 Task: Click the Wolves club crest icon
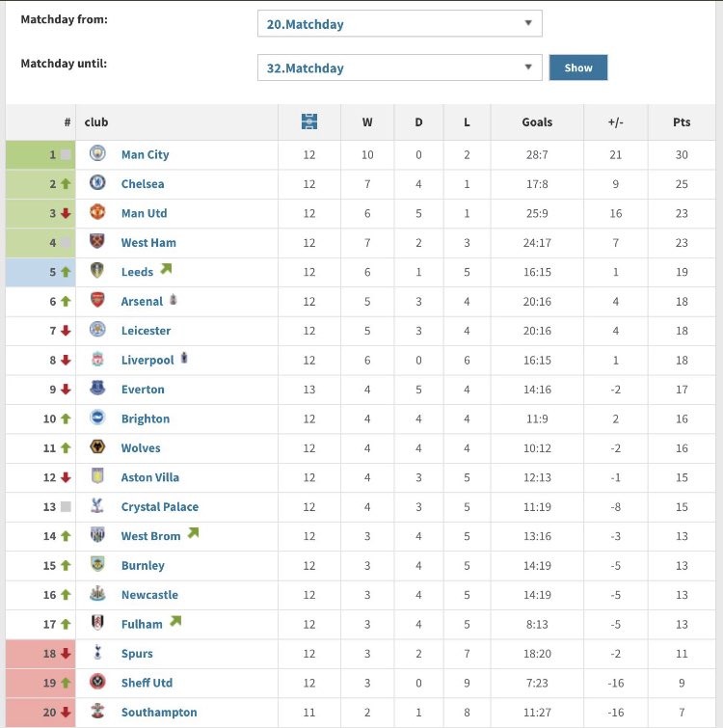tap(97, 447)
